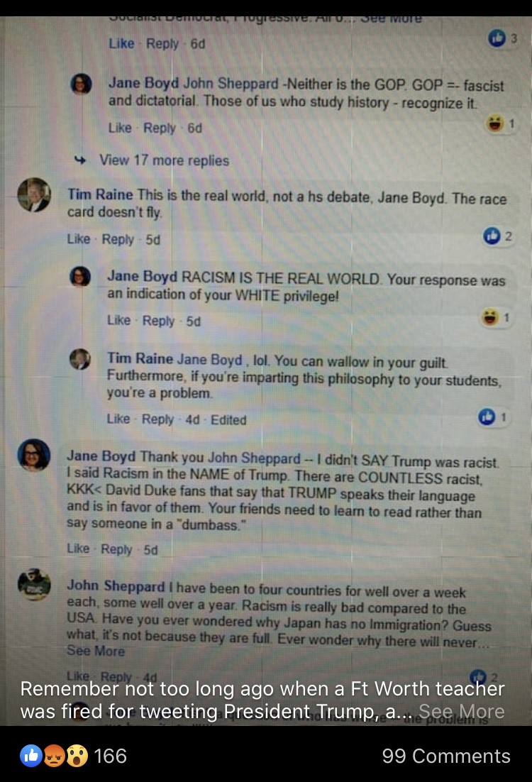The height and width of the screenshot is (782, 532).
Task: Click the thumbs-up reaction at top right
Action: (497, 38)
